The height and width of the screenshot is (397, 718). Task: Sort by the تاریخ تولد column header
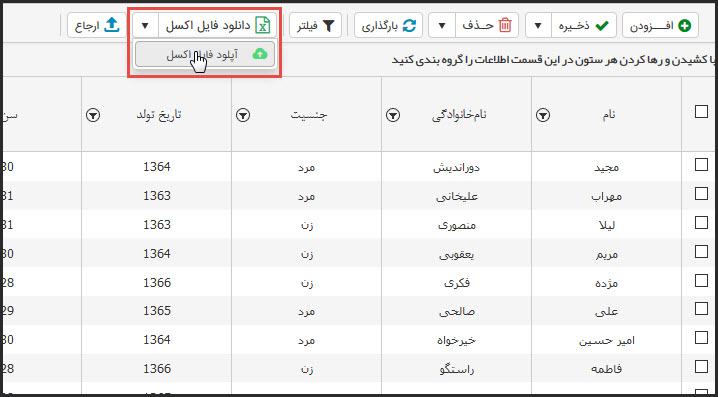click(x=158, y=115)
